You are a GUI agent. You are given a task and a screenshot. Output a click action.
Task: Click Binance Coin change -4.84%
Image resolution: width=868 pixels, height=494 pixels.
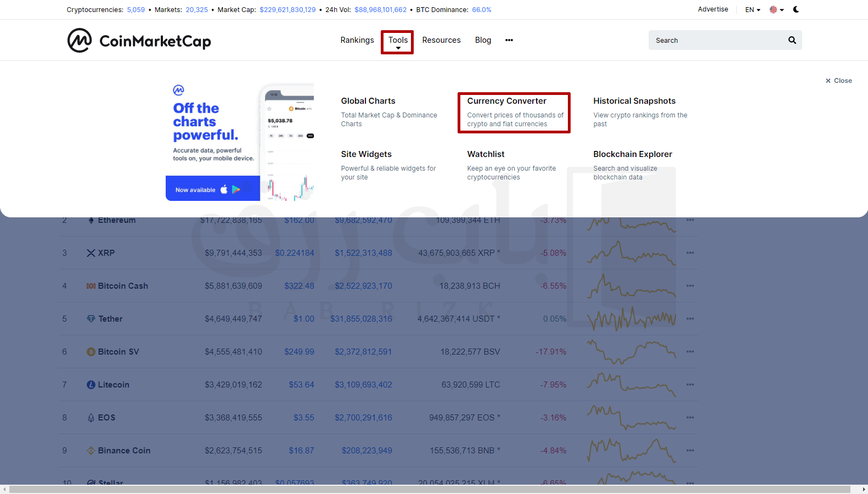coord(553,451)
